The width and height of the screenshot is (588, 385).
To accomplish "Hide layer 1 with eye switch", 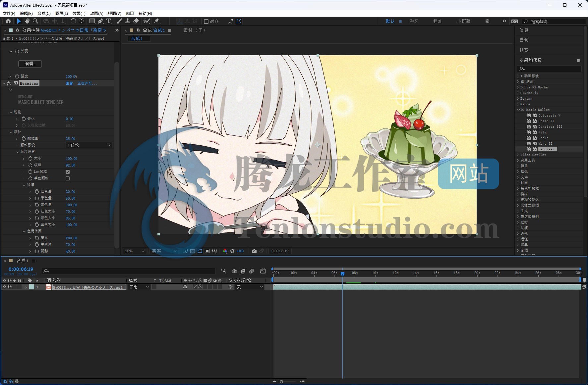I will pyautogui.click(x=4, y=287).
